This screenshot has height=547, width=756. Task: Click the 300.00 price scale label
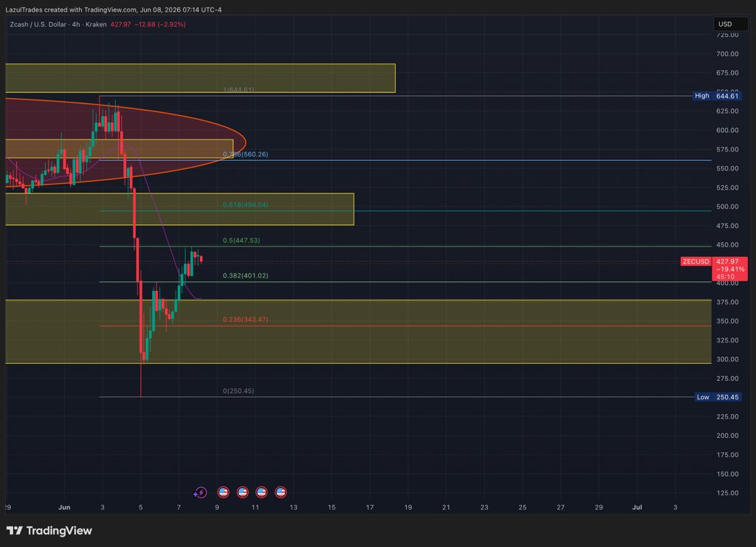tap(727, 359)
